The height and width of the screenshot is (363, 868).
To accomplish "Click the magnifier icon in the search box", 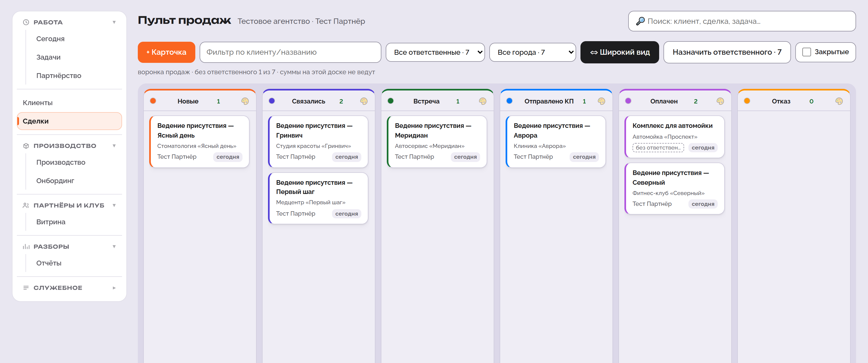I will (640, 21).
